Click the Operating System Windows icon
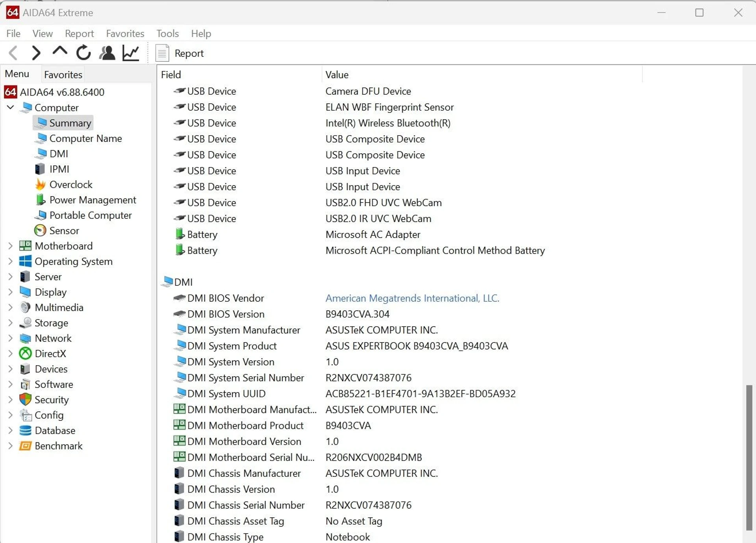The height and width of the screenshot is (543, 756). click(25, 261)
